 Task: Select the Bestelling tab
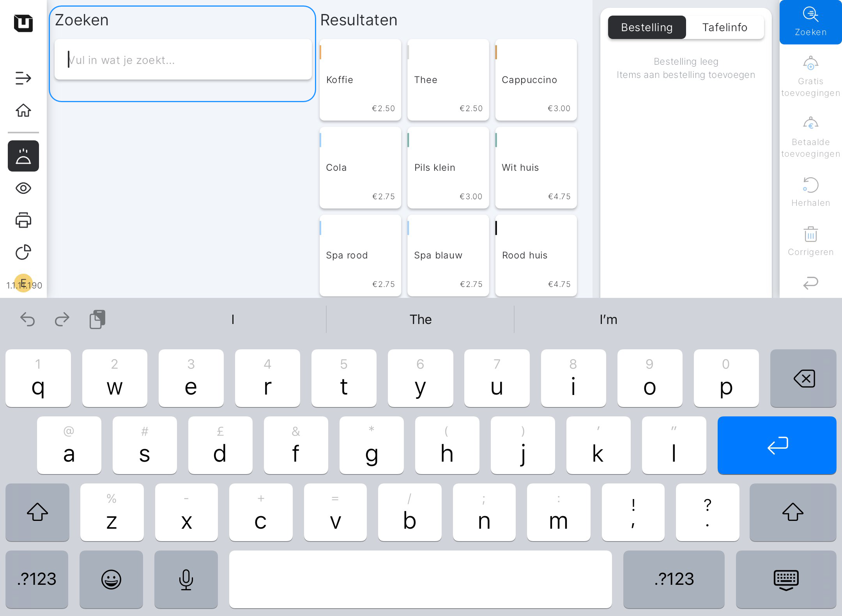pyautogui.click(x=647, y=27)
